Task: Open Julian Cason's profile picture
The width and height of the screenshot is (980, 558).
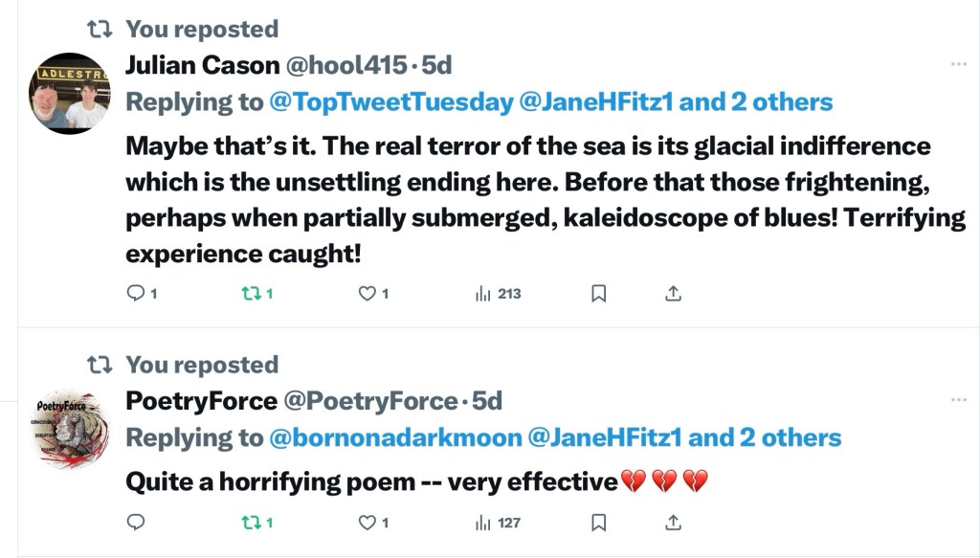Action: pos(70,93)
